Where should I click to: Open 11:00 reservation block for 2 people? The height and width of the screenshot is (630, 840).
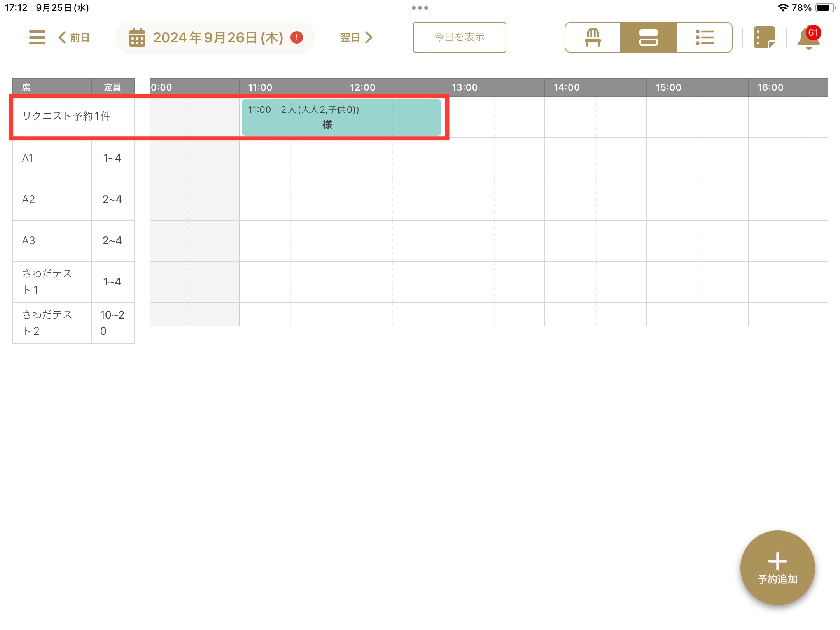tap(341, 117)
